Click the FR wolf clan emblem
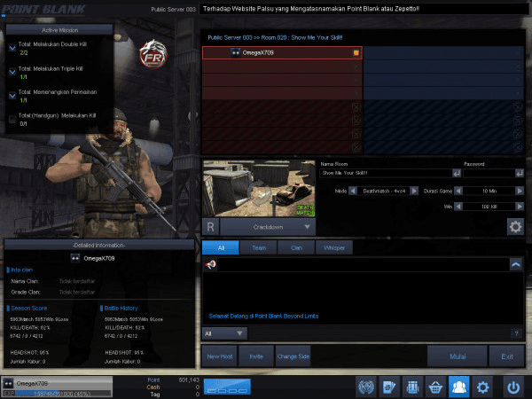 (153, 54)
